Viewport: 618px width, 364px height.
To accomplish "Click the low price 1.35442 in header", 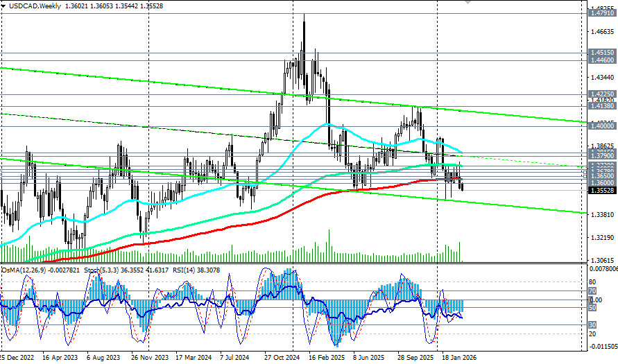I will point(128,6).
